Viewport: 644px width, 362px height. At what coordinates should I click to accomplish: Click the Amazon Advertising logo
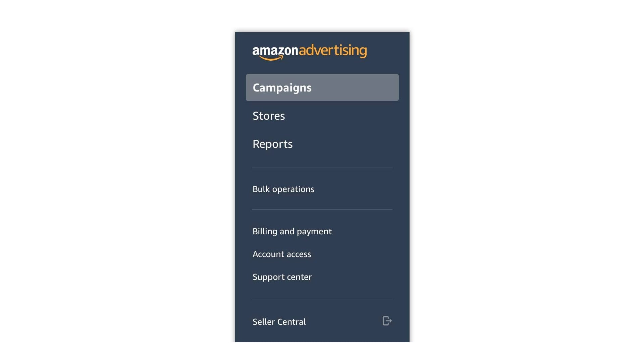[309, 52]
